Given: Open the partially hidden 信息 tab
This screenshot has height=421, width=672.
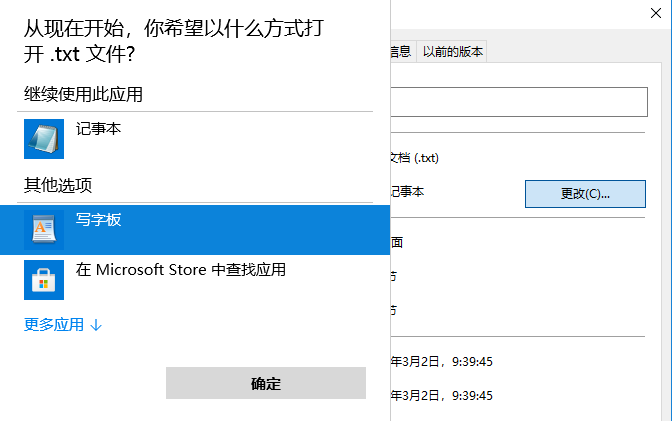Looking at the screenshot, I should click(400, 52).
